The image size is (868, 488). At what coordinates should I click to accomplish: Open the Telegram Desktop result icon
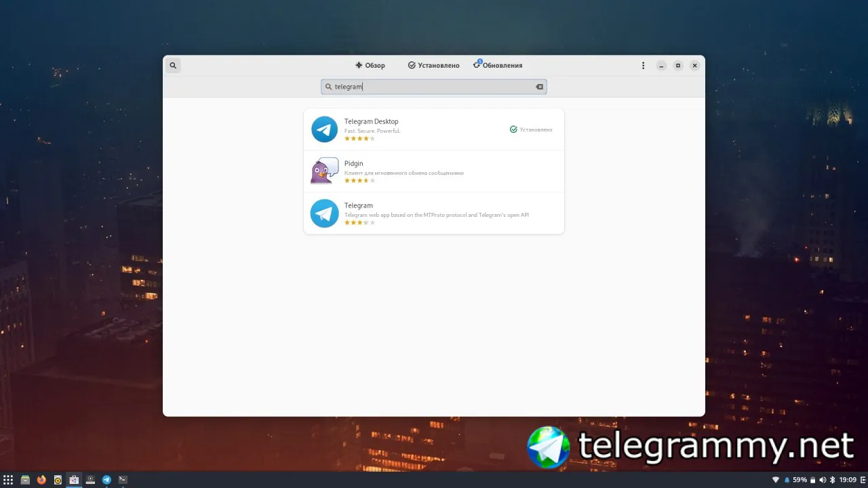tap(324, 129)
